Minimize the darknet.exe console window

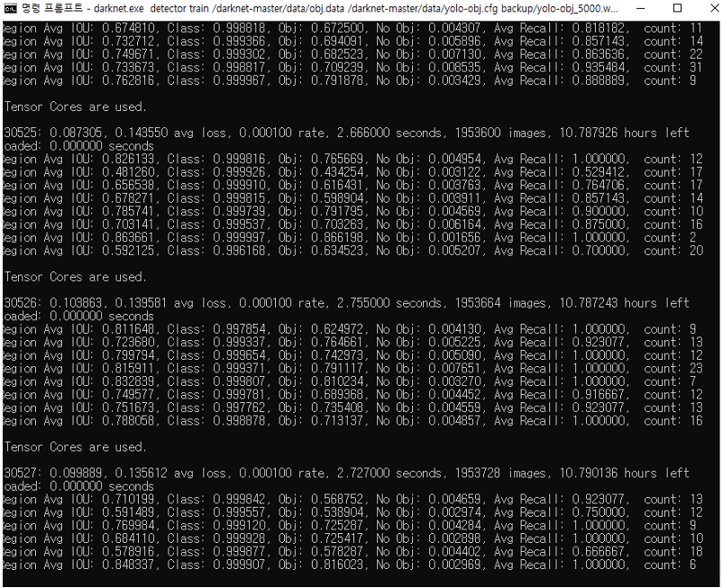click(641, 9)
